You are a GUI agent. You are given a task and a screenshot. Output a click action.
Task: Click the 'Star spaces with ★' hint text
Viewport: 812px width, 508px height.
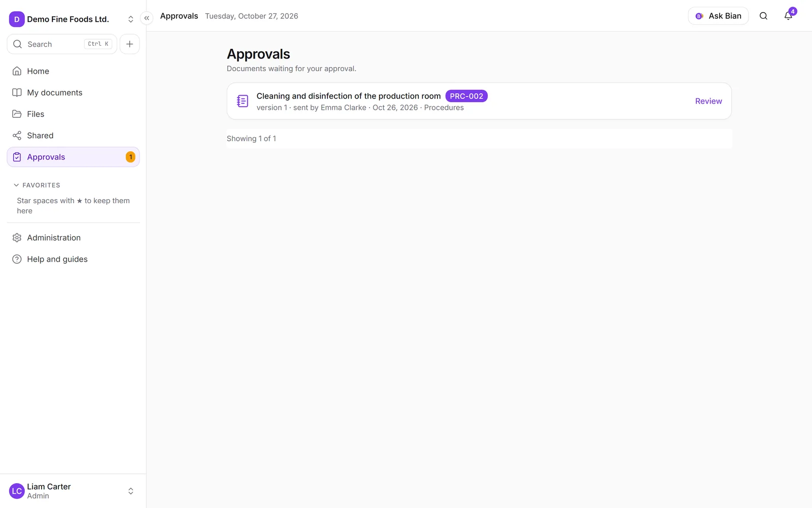[73, 206]
